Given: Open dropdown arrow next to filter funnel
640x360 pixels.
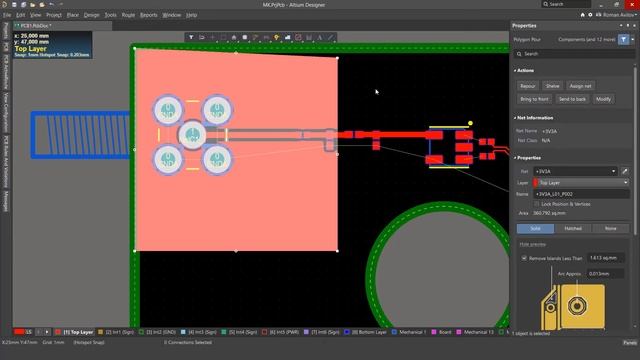Looking at the screenshot, I should click(x=633, y=40).
